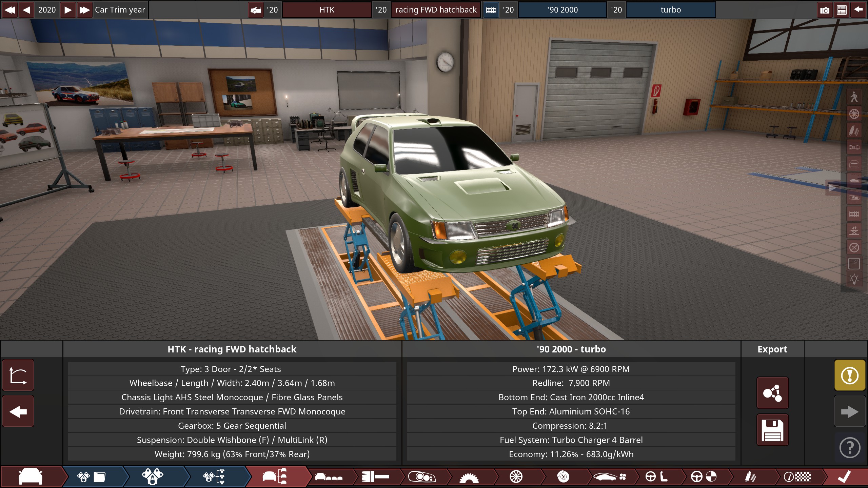Click 'Type: 3 Door - 2/2* Seats' row
This screenshot has height=488, width=868.
[232, 369]
